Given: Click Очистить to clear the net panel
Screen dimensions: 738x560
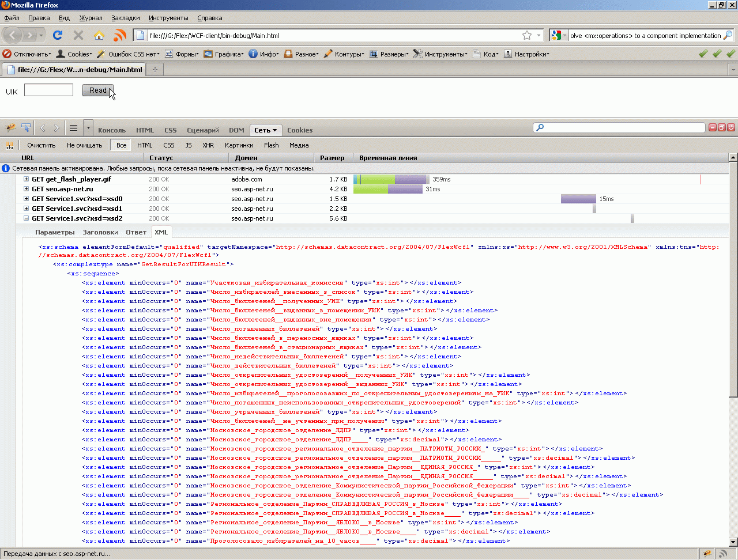Looking at the screenshot, I should (41, 145).
